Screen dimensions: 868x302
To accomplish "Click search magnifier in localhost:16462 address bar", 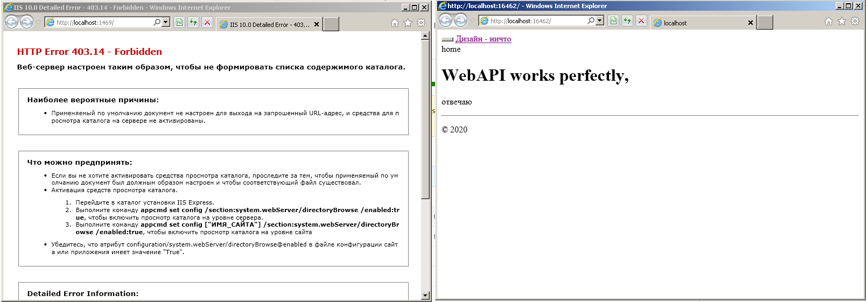I will click(591, 21).
